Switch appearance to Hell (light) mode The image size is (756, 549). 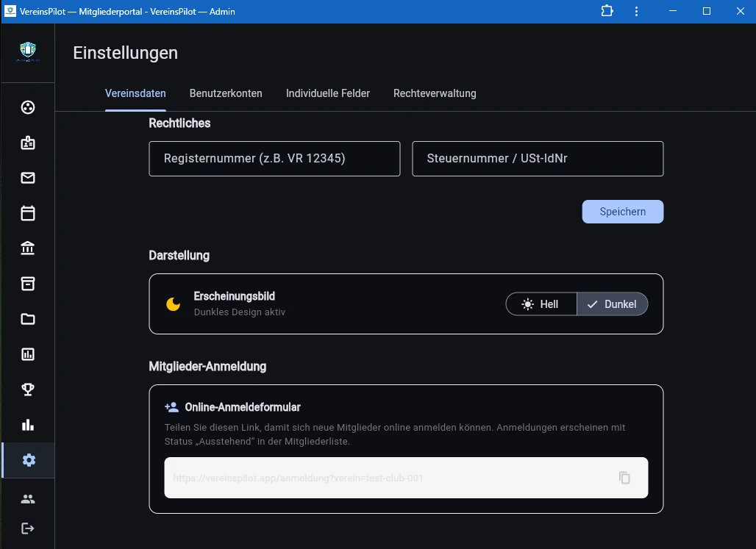click(541, 304)
